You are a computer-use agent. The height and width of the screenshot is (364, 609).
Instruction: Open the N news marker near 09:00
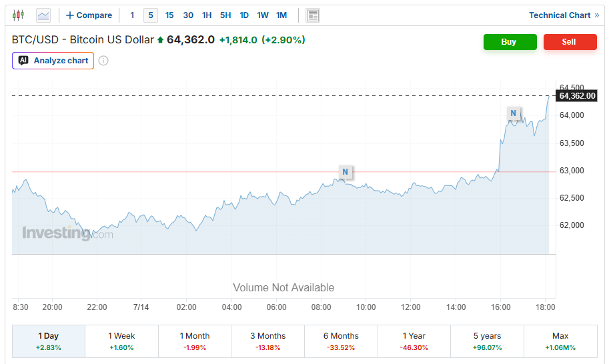[x=345, y=172]
